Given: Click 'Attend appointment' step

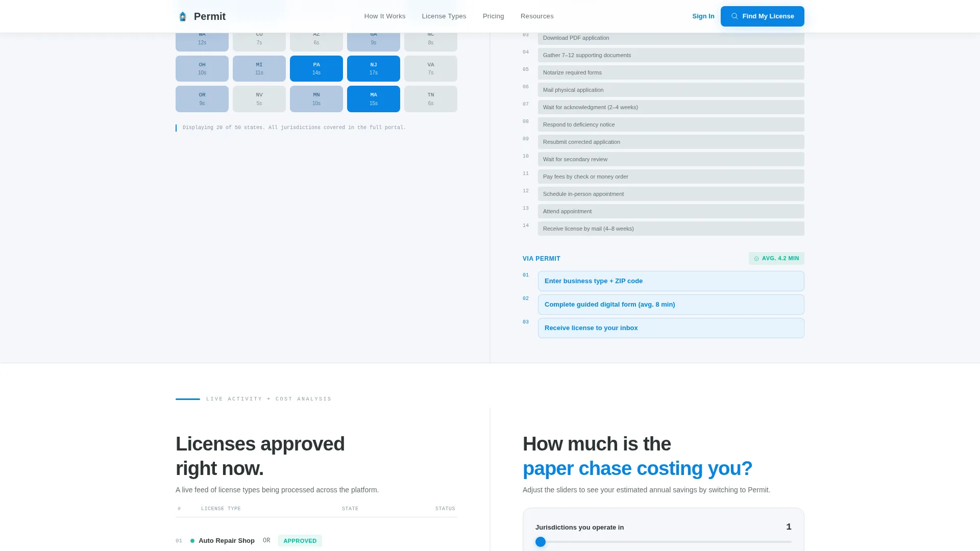Looking at the screenshot, I should pyautogui.click(x=671, y=211).
